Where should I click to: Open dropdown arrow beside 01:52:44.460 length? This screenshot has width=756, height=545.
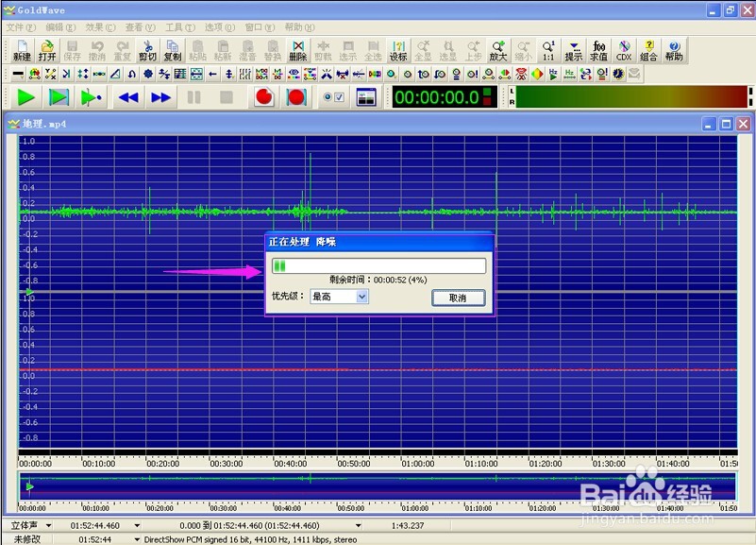[x=138, y=526]
